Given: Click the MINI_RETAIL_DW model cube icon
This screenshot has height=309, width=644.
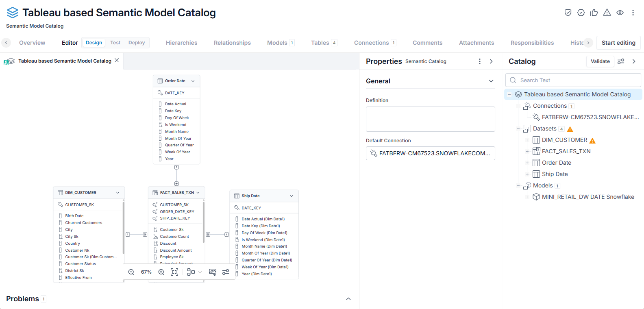Looking at the screenshot, I should [536, 197].
